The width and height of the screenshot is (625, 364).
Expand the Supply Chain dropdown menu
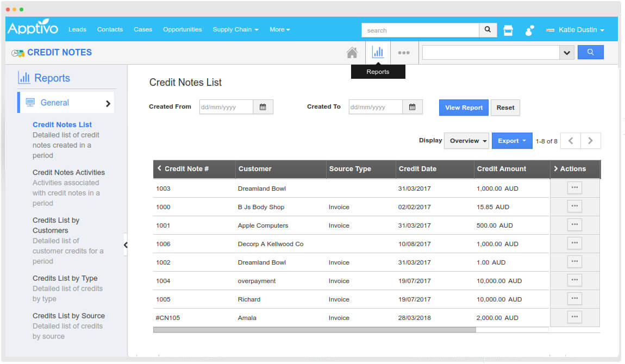point(235,29)
